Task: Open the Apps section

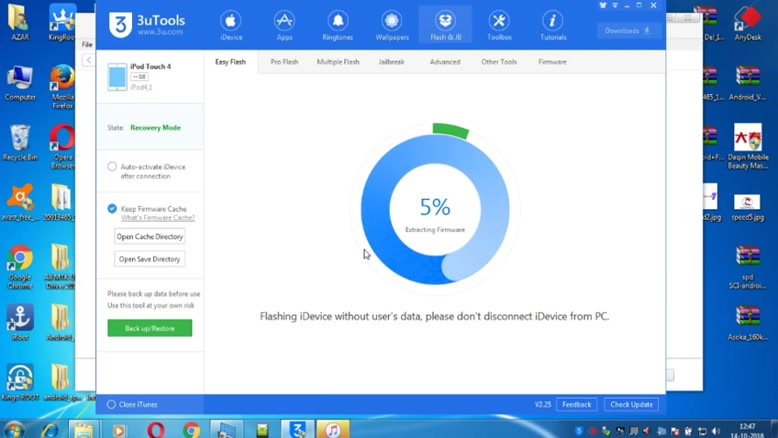Action: [284, 26]
